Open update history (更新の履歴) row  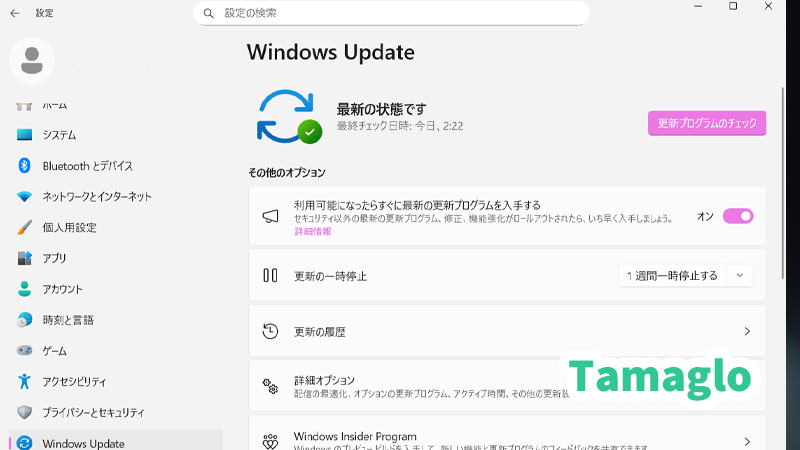[x=507, y=331]
